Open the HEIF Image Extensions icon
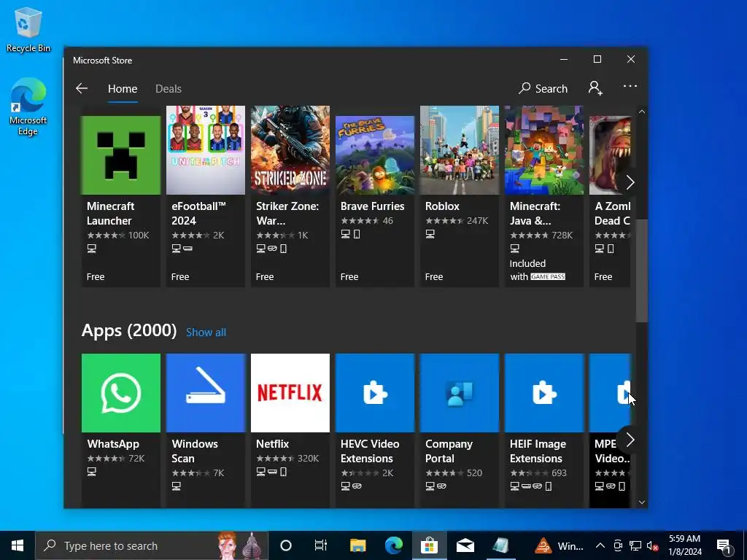747x560 pixels. tap(544, 393)
